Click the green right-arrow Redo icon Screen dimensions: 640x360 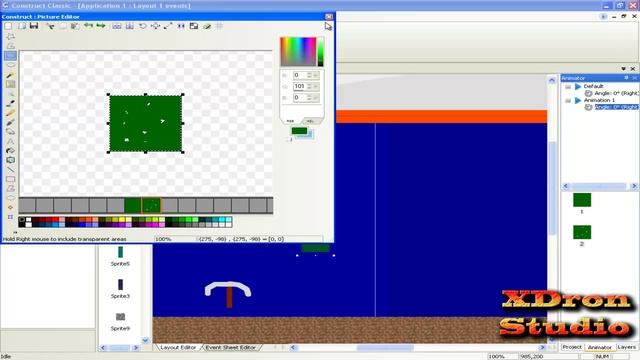101,26
